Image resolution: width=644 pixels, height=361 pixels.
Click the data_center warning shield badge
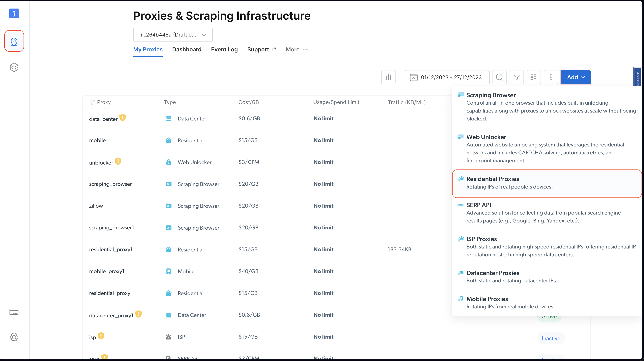click(123, 117)
